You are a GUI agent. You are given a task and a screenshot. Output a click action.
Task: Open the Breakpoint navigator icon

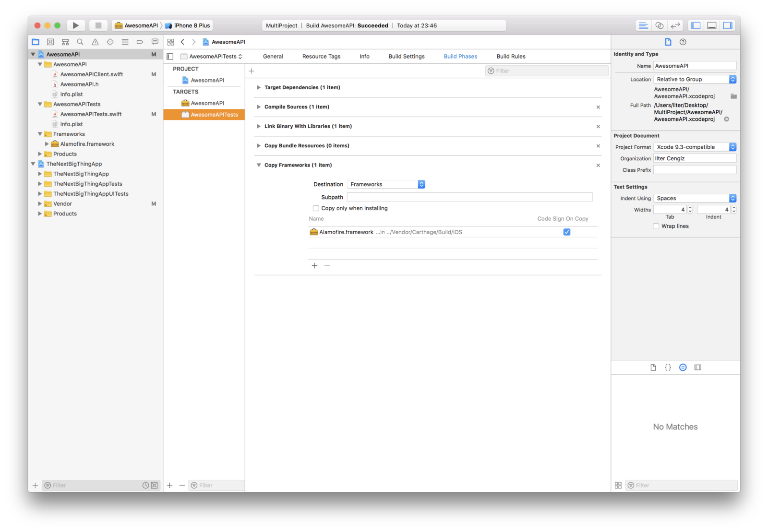[140, 42]
